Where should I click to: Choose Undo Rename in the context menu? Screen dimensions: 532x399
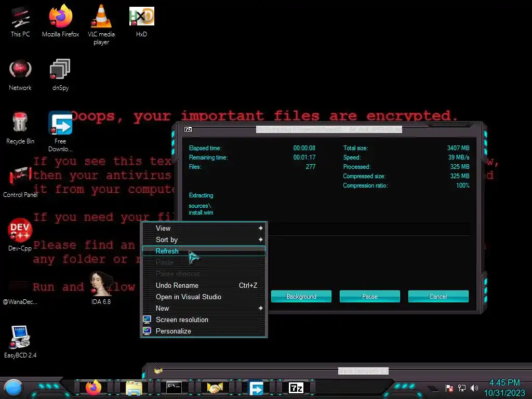coord(204,285)
